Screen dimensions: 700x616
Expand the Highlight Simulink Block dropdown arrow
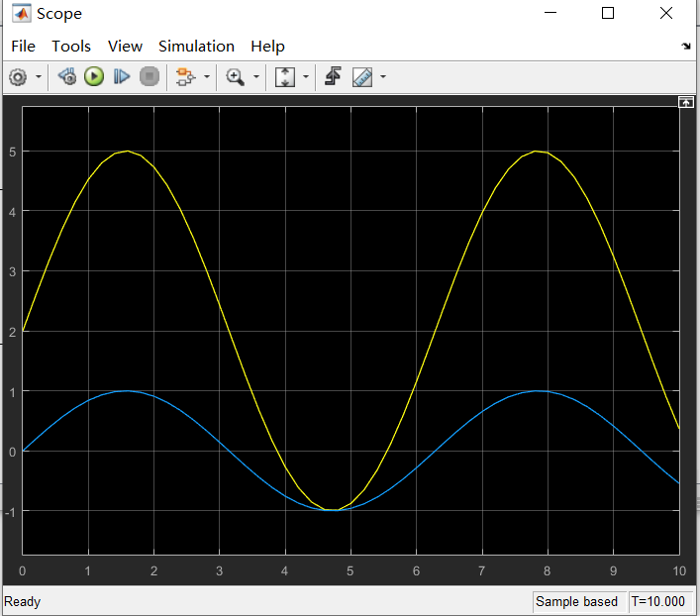207,77
